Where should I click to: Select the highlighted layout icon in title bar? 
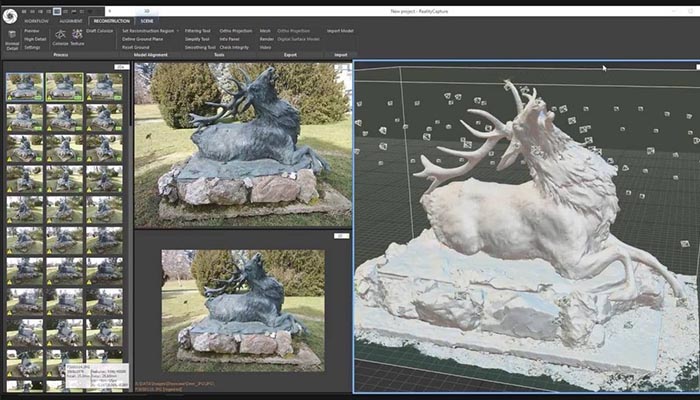point(57,11)
